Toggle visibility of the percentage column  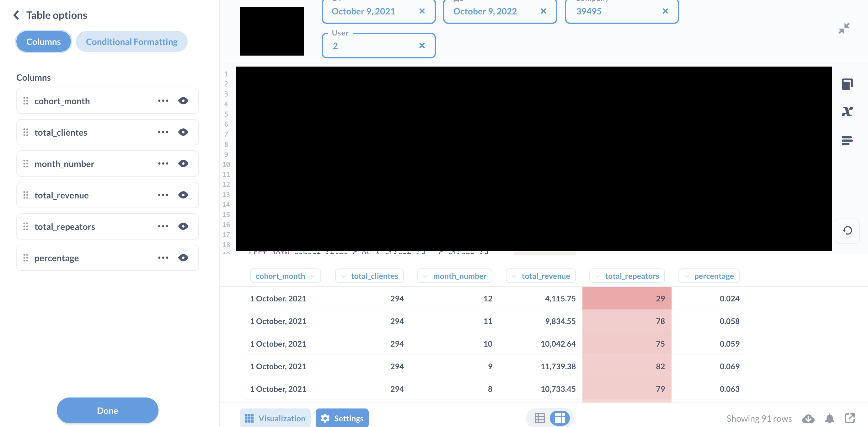click(x=183, y=258)
